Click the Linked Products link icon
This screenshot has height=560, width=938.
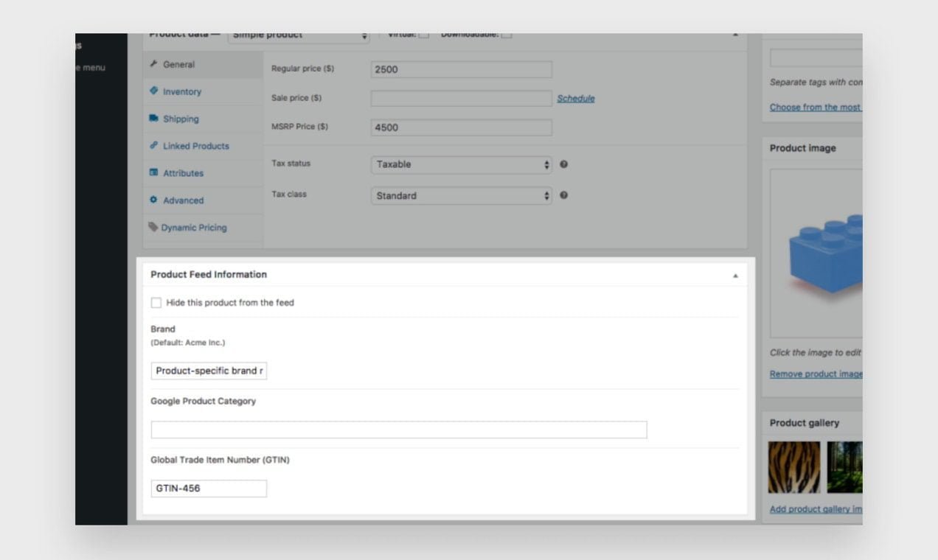pyautogui.click(x=153, y=145)
